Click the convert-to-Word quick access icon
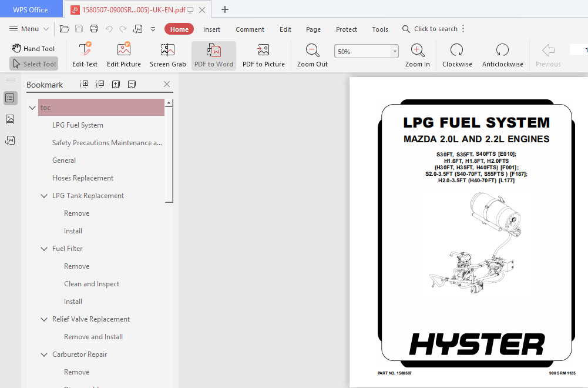 (x=137, y=29)
